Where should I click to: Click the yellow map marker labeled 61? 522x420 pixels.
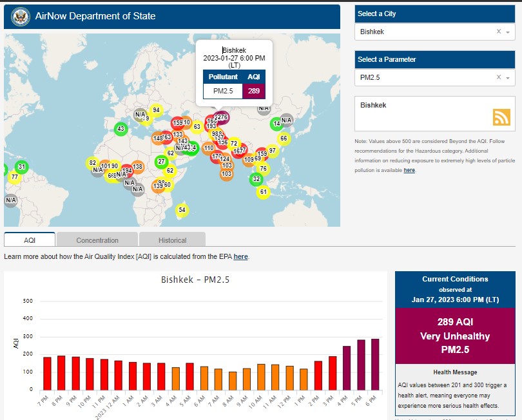coord(263,192)
